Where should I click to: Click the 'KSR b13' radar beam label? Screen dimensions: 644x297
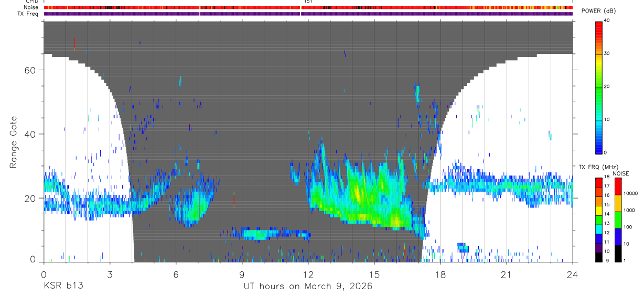click(x=63, y=287)
